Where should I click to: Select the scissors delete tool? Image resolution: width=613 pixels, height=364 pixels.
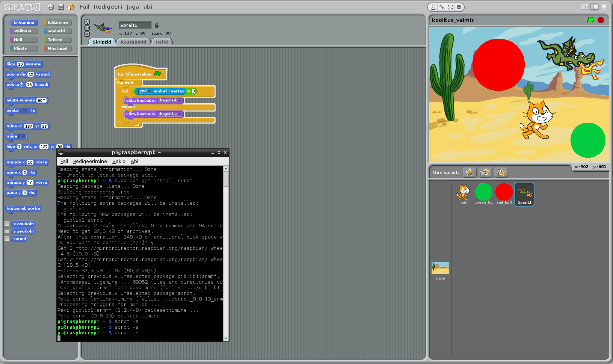point(442,7)
